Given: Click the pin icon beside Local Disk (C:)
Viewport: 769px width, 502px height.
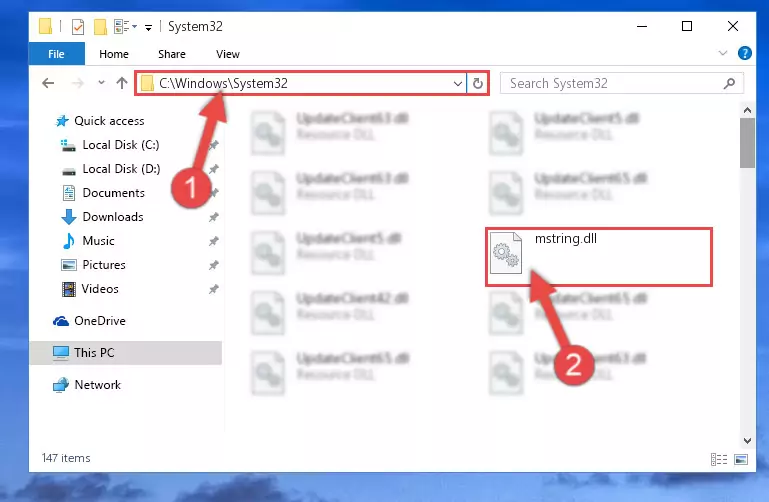Looking at the screenshot, I should pos(213,145).
